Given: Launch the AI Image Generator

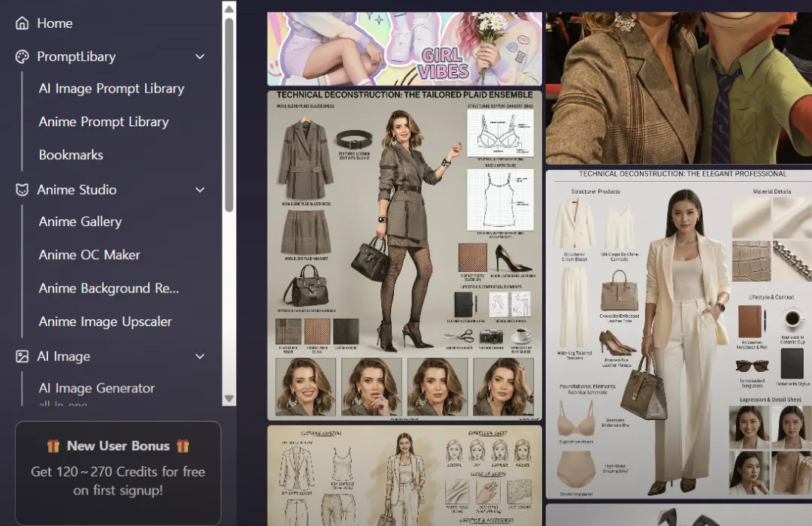Looking at the screenshot, I should (x=97, y=388).
